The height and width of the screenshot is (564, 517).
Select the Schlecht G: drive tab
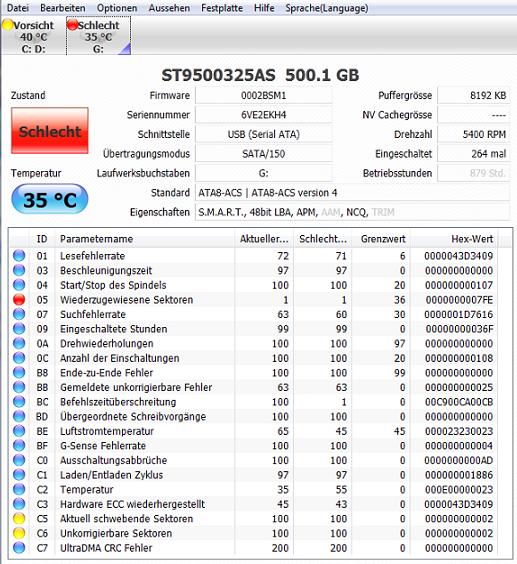pyautogui.click(x=98, y=36)
